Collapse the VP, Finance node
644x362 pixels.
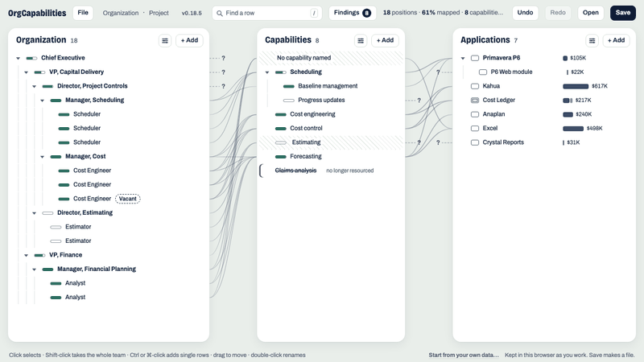click(27, 255)
